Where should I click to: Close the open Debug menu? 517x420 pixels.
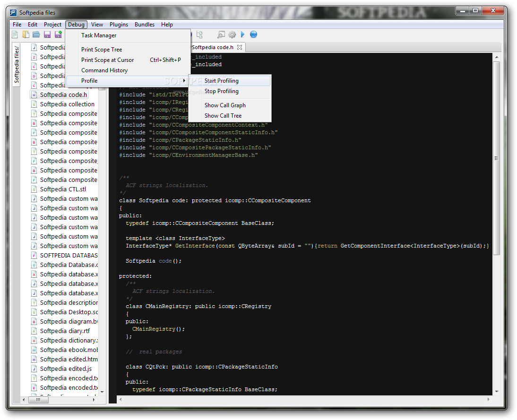pos(76,25)
